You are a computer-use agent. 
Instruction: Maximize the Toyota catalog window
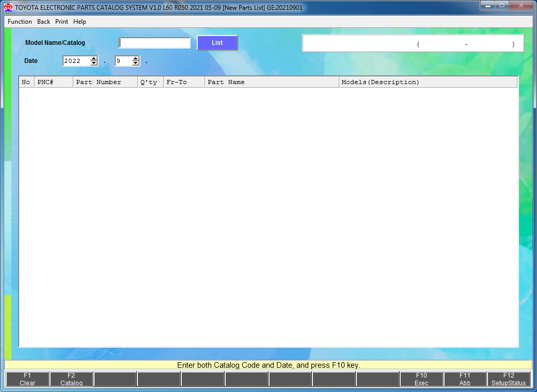pos(502,6)
